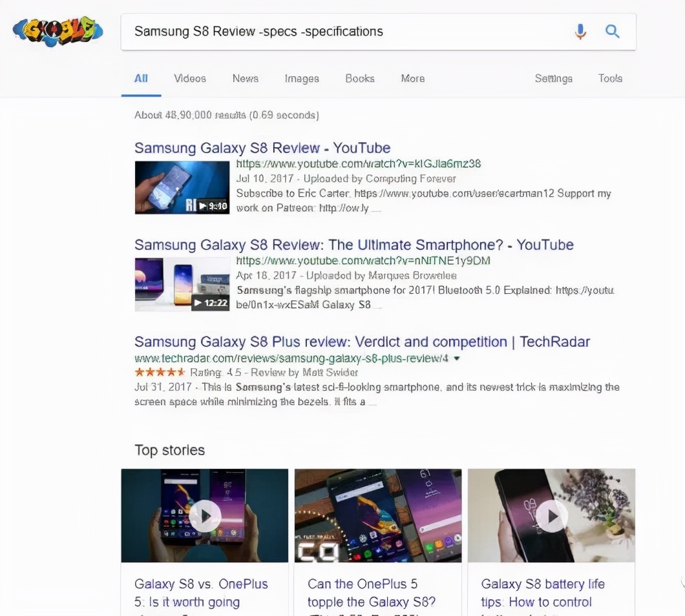
Task: Open 'Can the OnePlus 5 topple the Galaxy S8?' headline
Action: coord(372,593)
